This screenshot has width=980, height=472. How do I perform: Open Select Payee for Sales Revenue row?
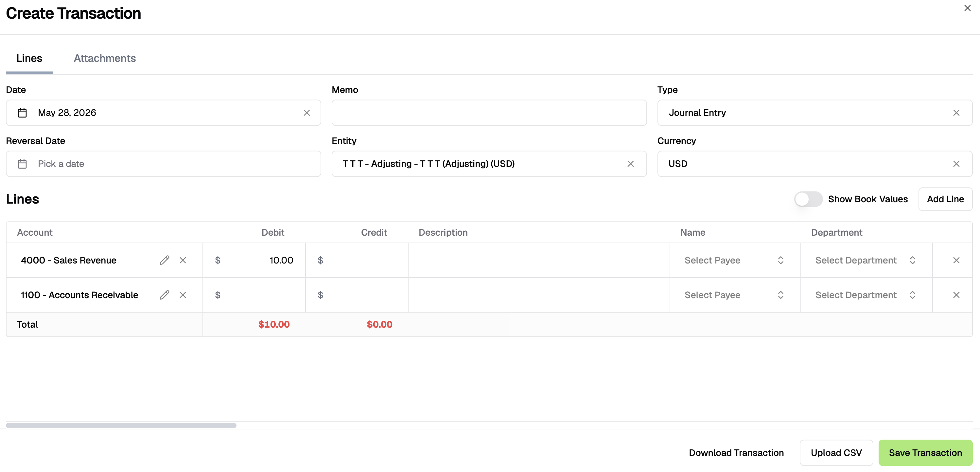735,260
